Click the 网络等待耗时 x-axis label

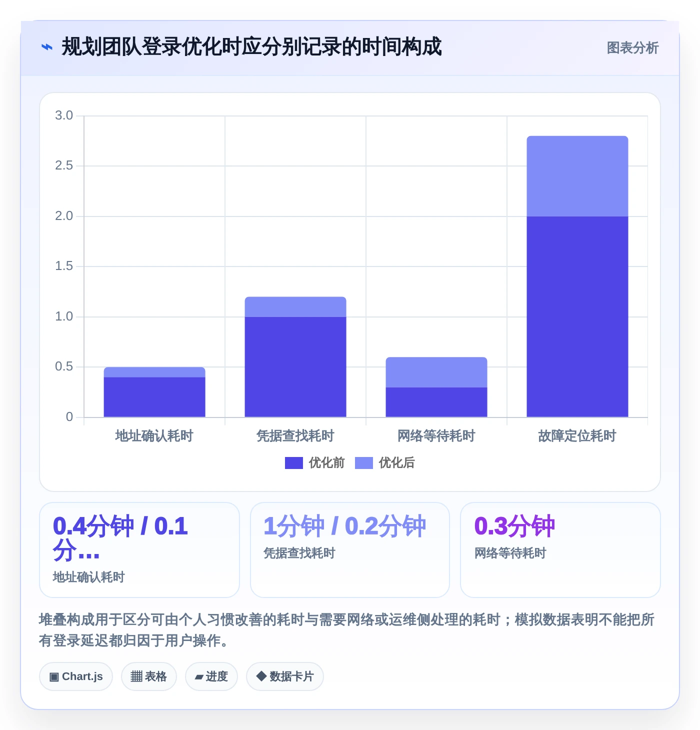pyautogui.click(x=436, y=436)
